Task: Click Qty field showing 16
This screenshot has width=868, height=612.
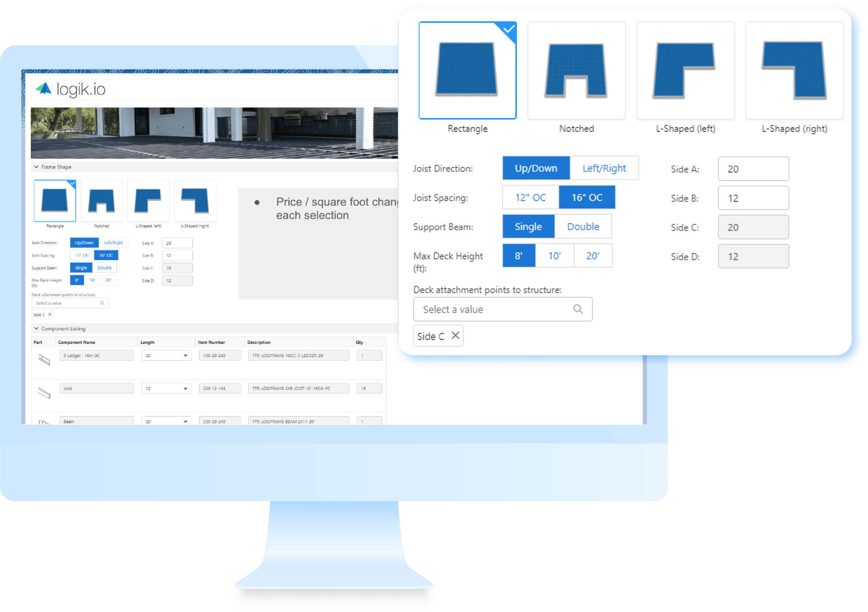Action: pyautogui.click(x=369, y=388)
